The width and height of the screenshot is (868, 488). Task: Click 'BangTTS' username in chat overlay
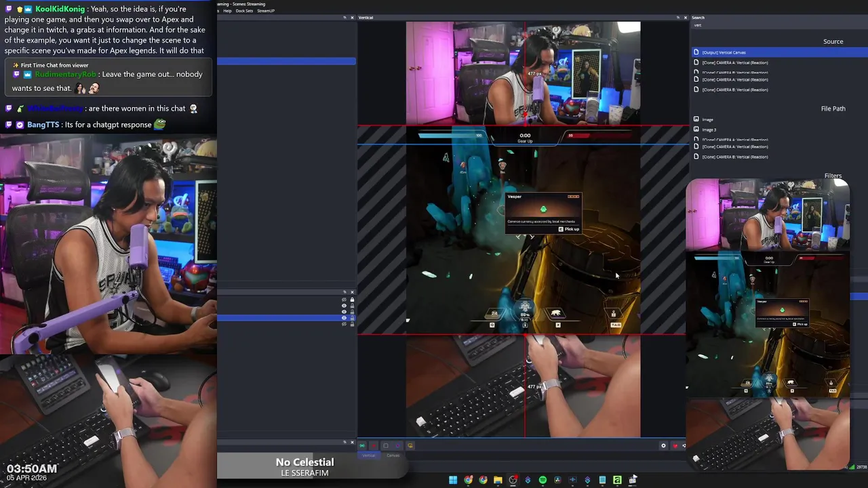43,125
